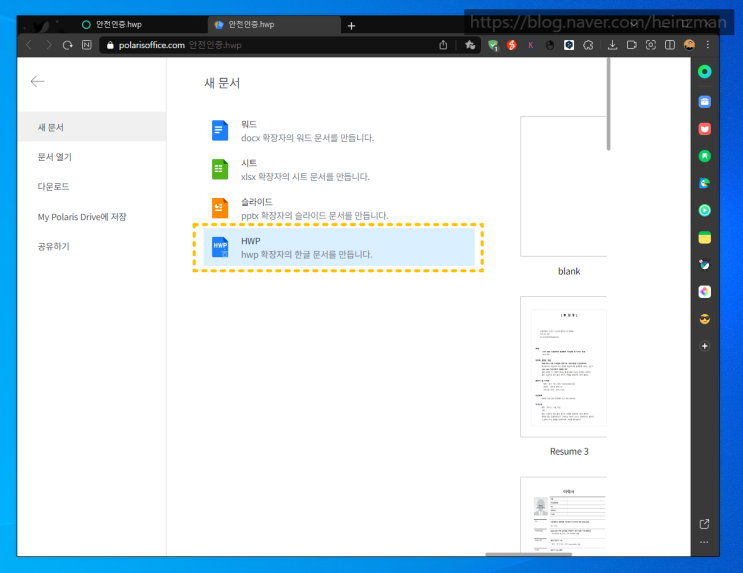Click the vertical scrollbar of template list
This screenshot has width=743, height=573.
(608, 104)
